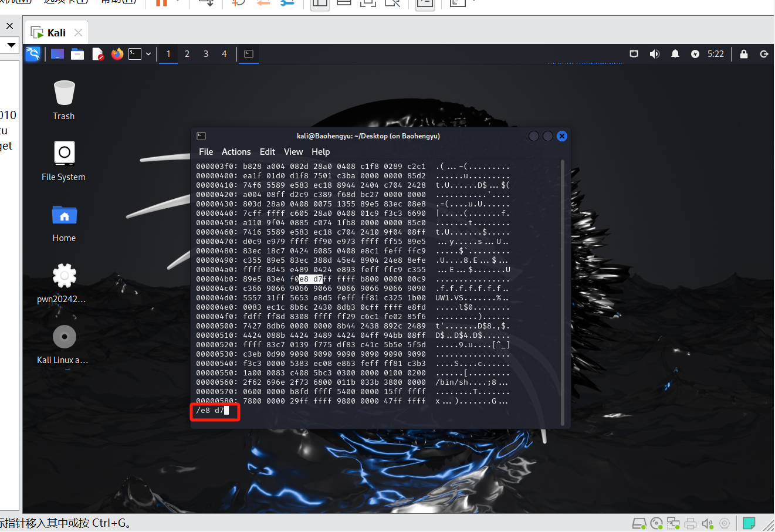Viewport: 775px width, 532px height.
Task: Open the Help menu in terminal
Action: click(x=321, y=152)
